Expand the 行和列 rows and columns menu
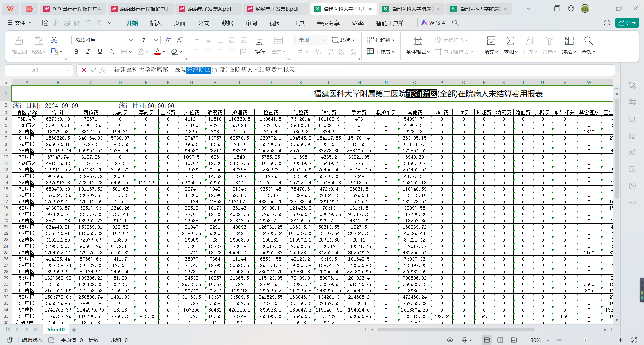Viewport: 644px width, 345px height. click(x=381, y=40)
